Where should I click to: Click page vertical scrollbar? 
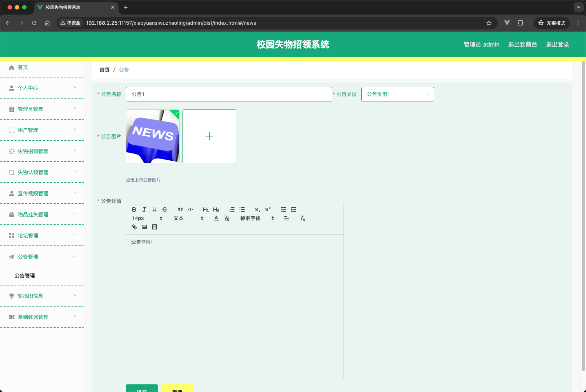583,216
